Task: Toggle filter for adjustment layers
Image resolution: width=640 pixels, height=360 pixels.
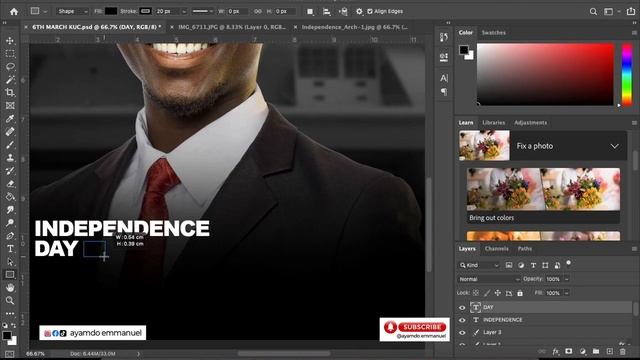Action: (x=521, y=265)
